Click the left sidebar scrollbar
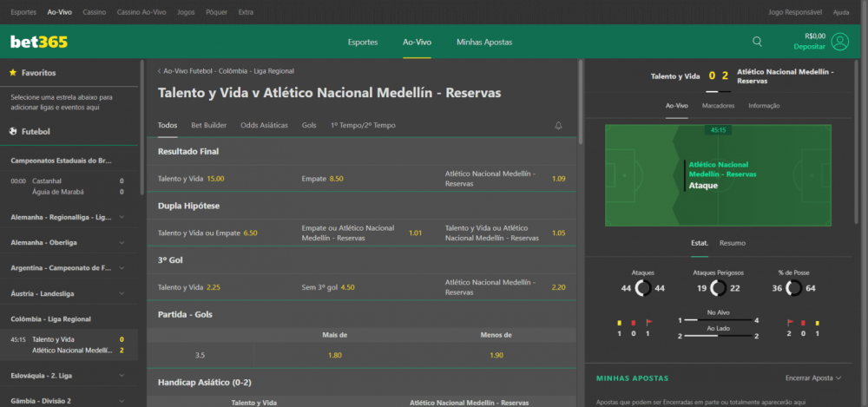Image resolution: width=868 pixels, height=407 pixels. pos(142,128)
